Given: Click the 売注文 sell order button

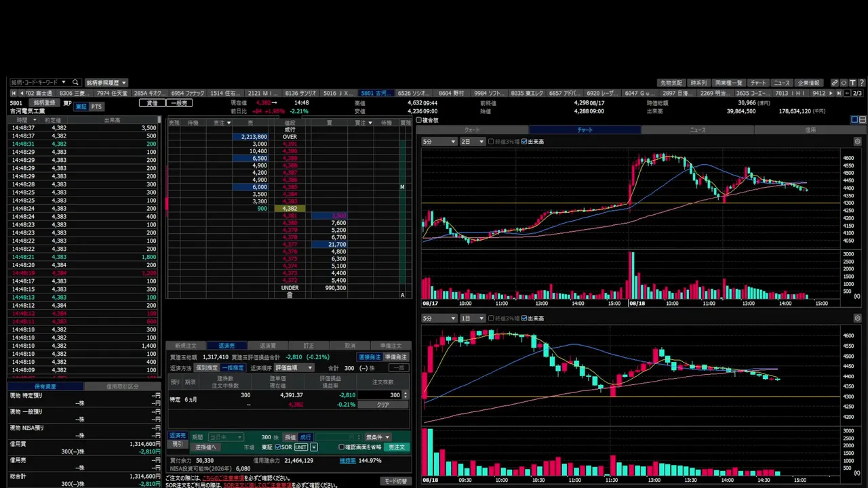Looking at the screenshot, I should 395,447.
